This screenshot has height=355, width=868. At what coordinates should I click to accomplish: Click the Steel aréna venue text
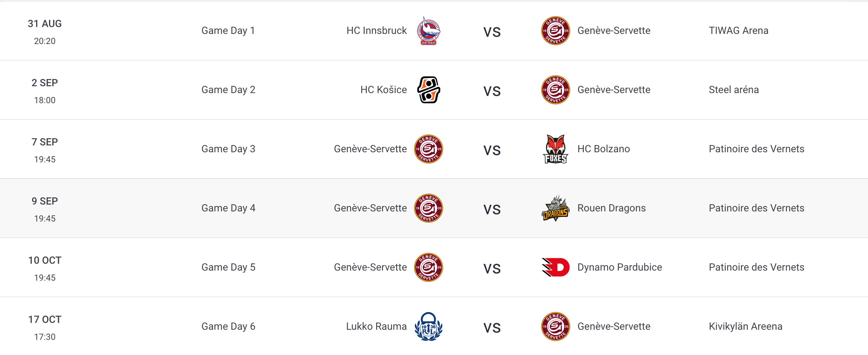coord(734,90)
